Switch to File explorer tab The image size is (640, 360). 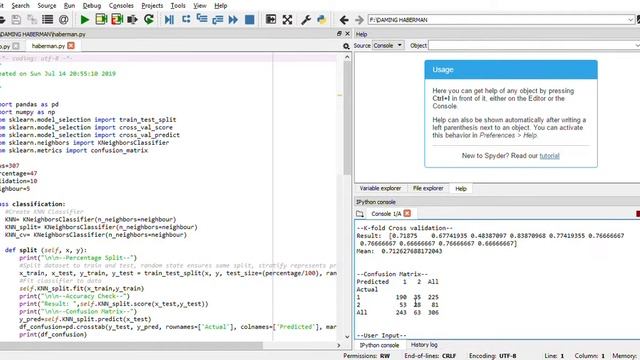(x=428, y=189)
